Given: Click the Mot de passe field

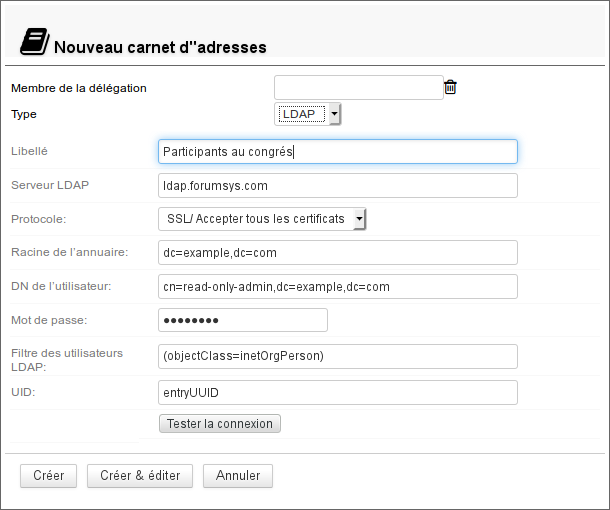Looking at the screenshot, I should (x=243, y=320).
